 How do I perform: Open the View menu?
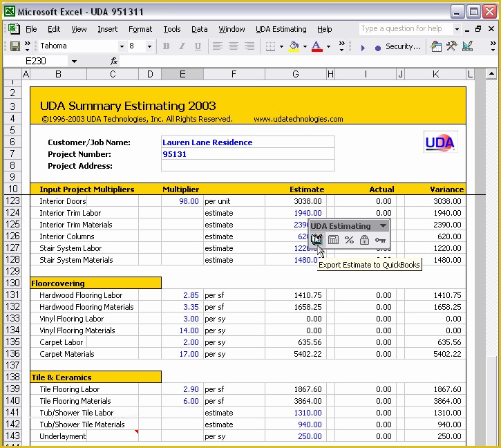79,29
